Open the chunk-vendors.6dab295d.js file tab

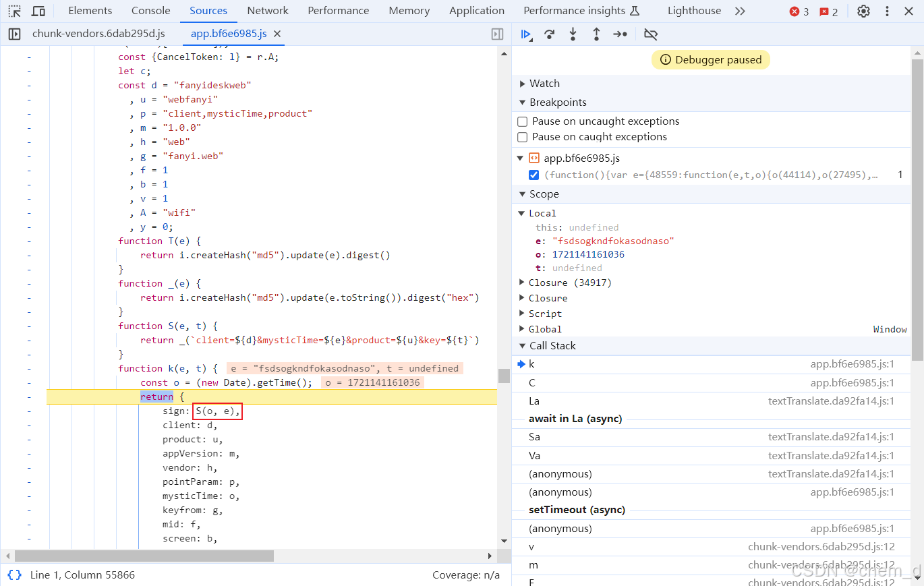click(x=98, y=34)
